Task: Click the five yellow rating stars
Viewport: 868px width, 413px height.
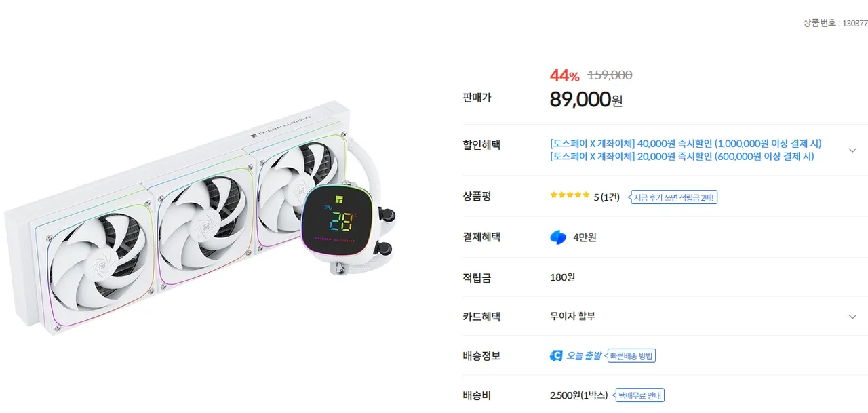Action: click(x=570, y=195)
